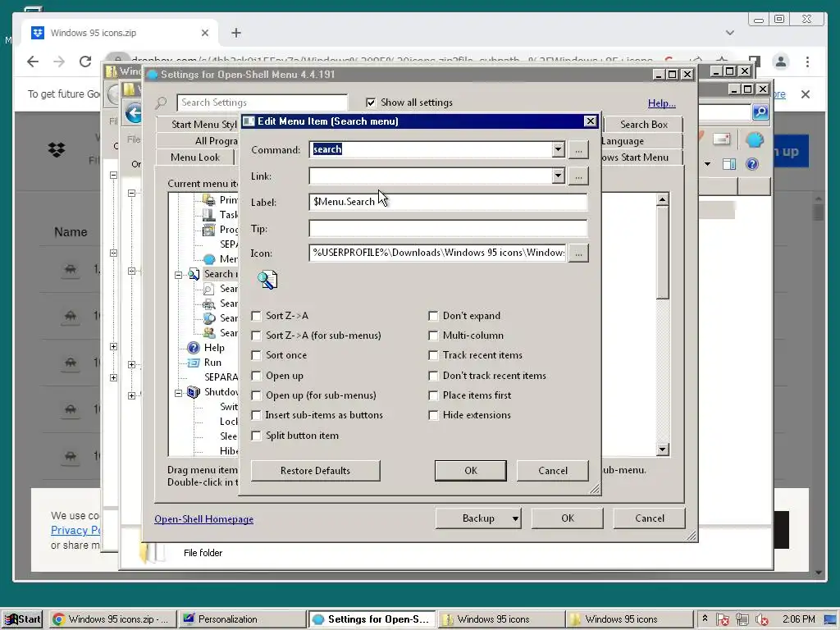Enable Sort Z->A (for sub-menus)

click(x=256, y=336)
